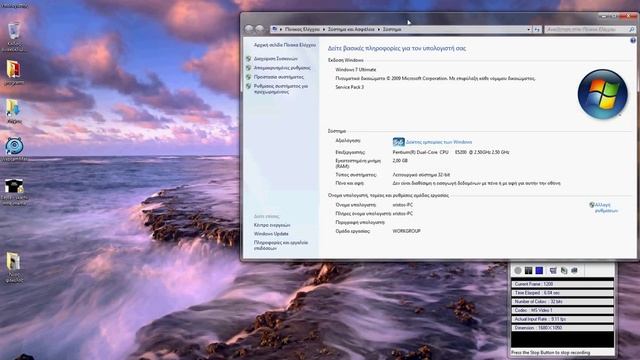Open the Recycle Bin desktop icon
640x360 pixels.
click(13, 32)
